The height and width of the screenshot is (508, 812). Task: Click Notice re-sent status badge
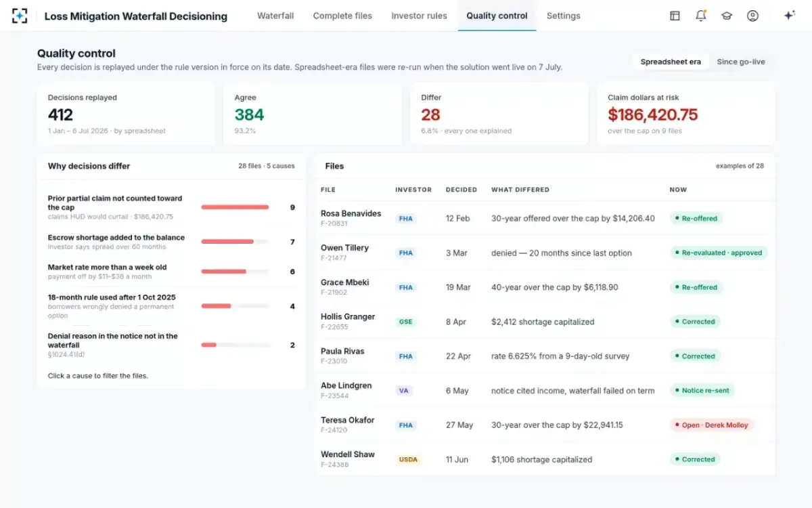click(x=702, y=390)
